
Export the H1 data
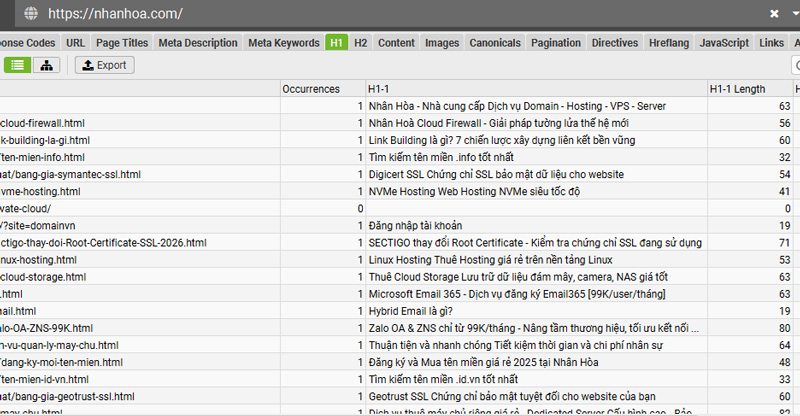pyautogui.click(x=104, y=65)
